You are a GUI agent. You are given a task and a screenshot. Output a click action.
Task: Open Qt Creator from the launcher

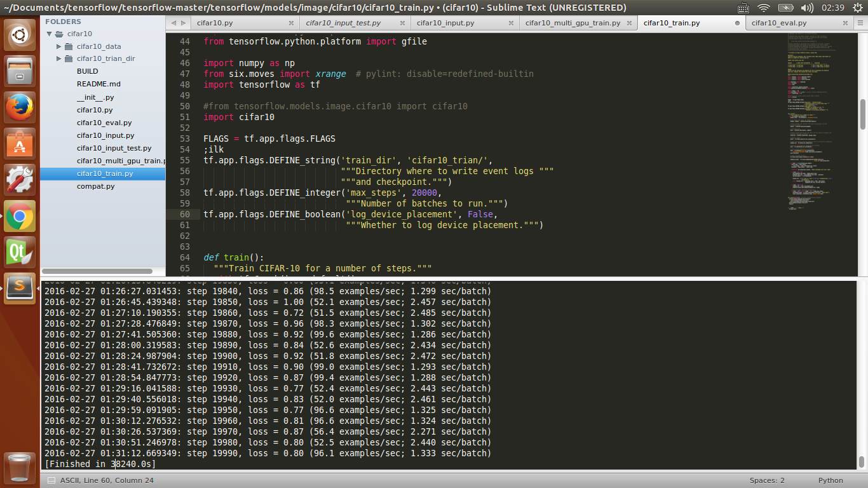(20, 252)
